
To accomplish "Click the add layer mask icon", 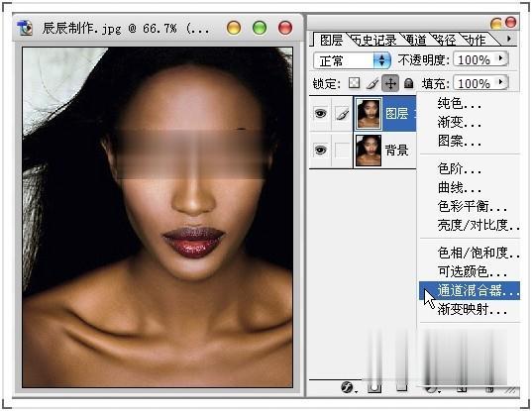I will coord(374,387).
